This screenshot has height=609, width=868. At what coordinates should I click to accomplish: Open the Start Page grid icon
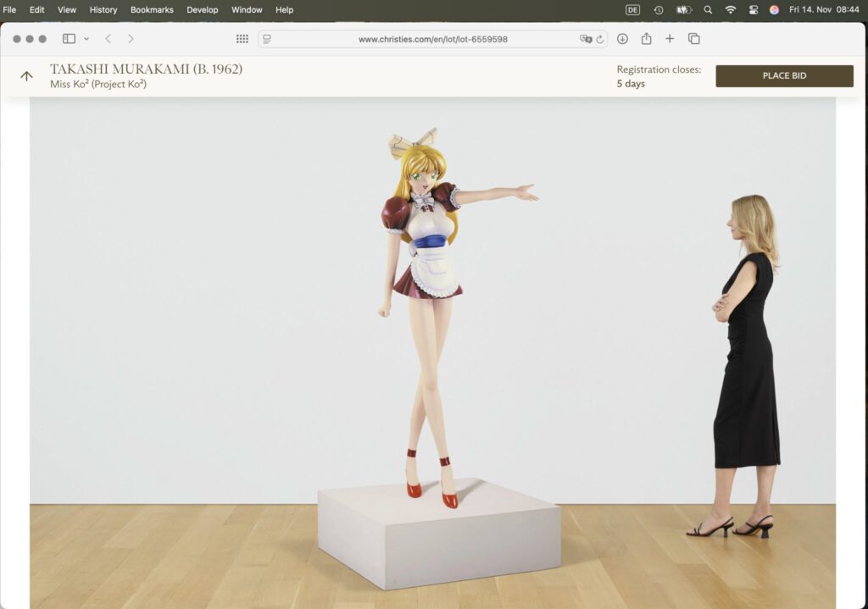(x=242, y=39)
